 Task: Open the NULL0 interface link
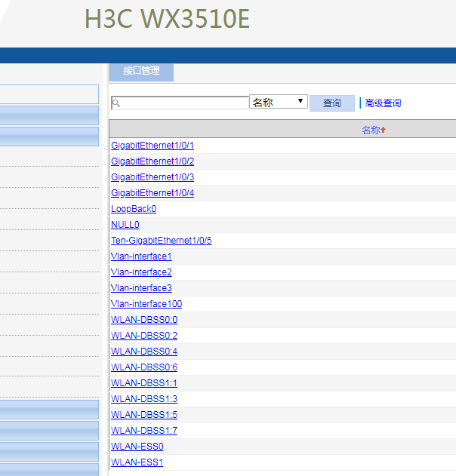(x=125, y=225)
